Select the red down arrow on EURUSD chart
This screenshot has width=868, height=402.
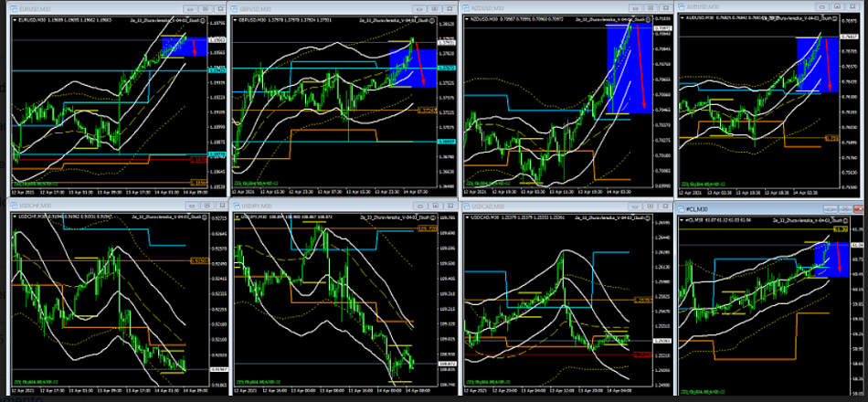[193, 46]
